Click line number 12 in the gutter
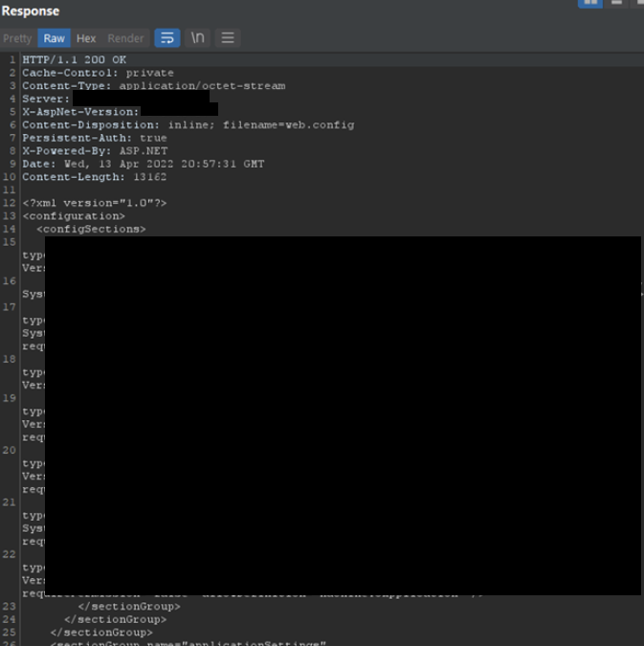 (9, 203)
